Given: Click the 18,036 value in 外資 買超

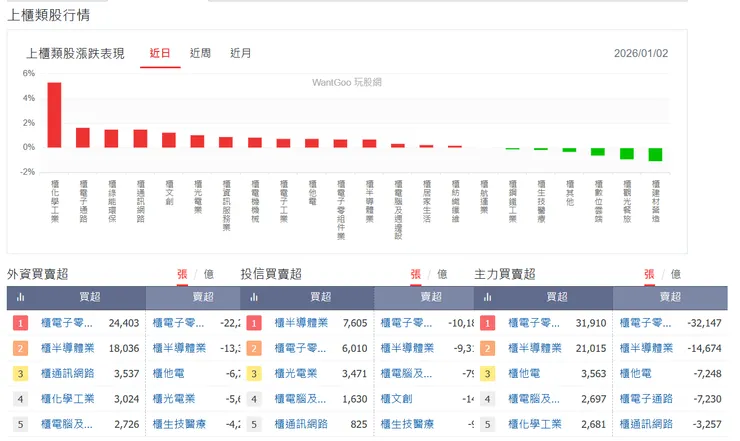Looking at the screenshot, I should click(x=124, y=348).
